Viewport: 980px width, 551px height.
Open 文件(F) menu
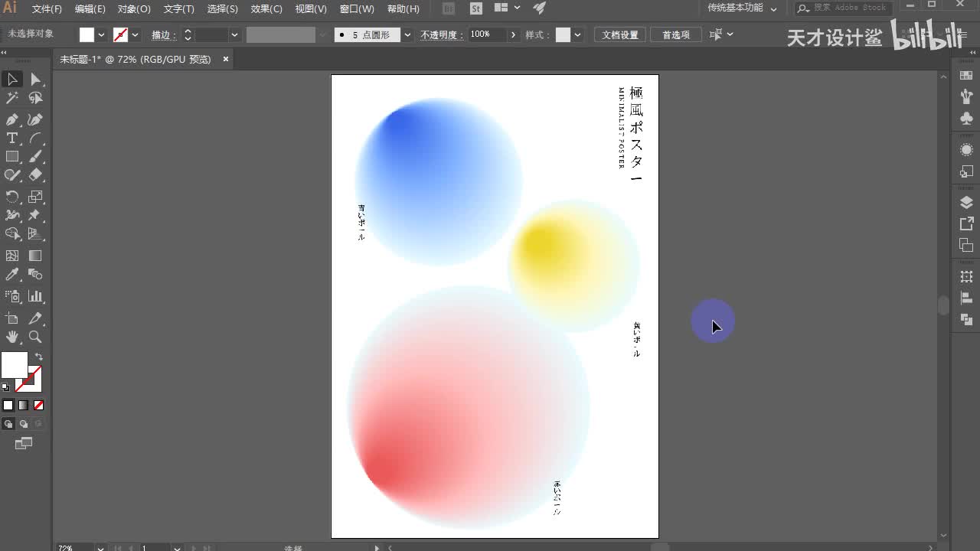coord(47,8)
